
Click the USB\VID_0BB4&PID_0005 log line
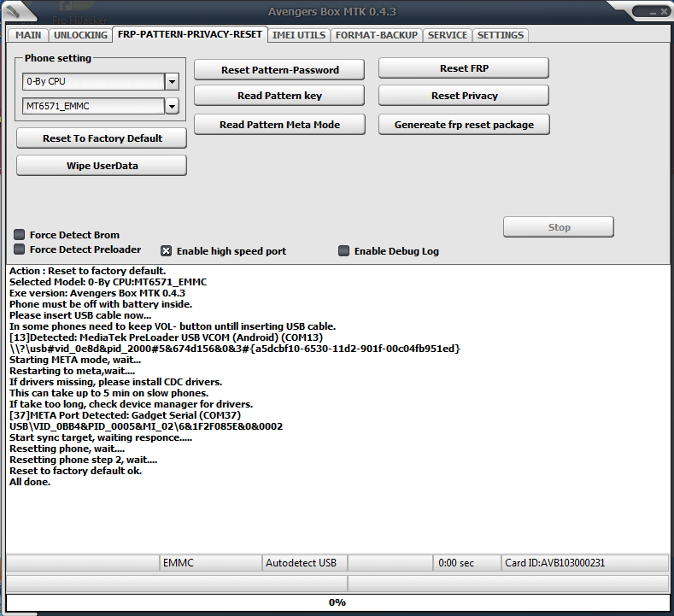[x=146, y=426]
